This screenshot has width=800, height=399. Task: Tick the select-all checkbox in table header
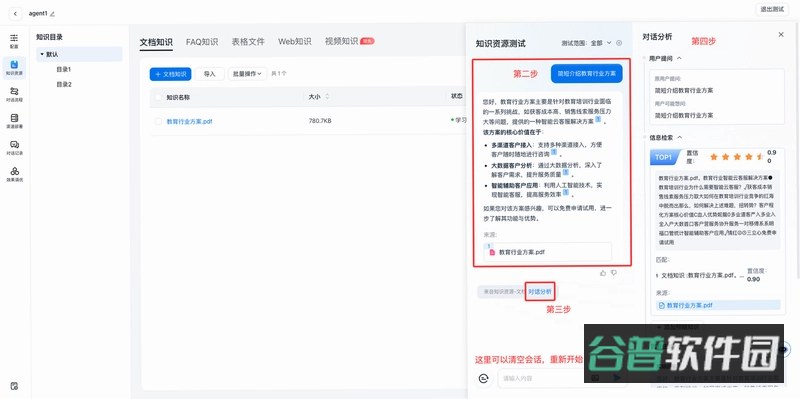(x=158, y=97)
